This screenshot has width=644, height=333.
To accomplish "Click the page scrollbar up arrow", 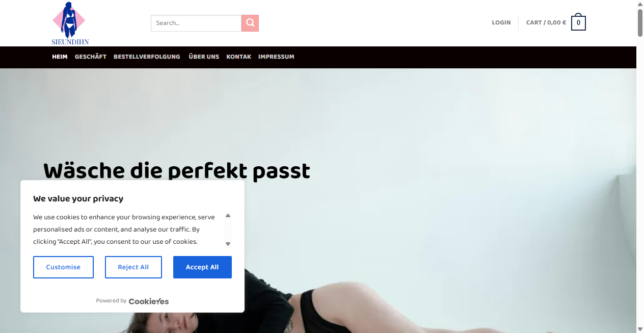I will coord(640,4).
